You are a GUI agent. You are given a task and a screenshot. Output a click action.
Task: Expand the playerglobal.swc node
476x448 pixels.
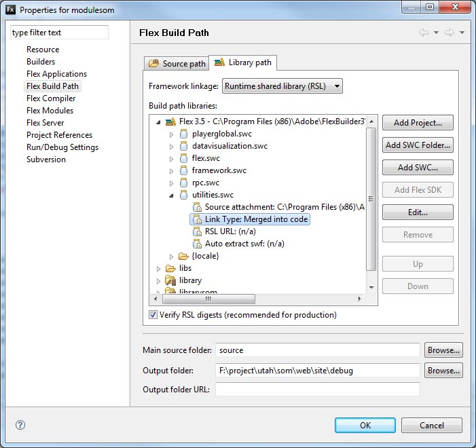171,134
